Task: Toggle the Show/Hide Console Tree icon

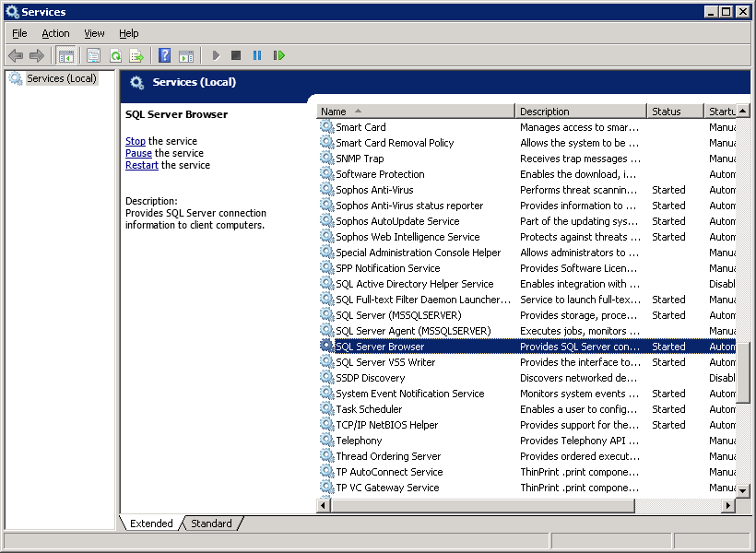Action: point(66,56)
